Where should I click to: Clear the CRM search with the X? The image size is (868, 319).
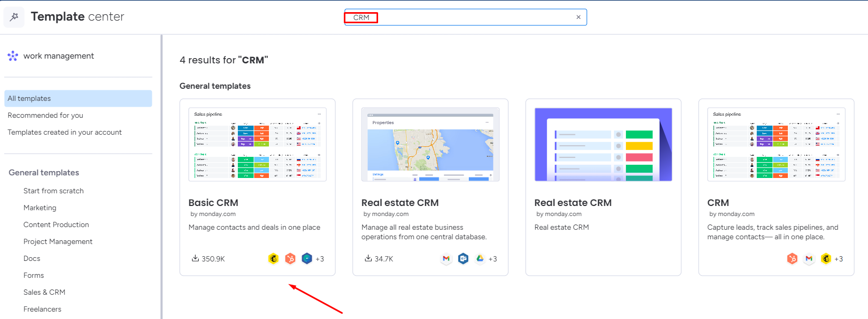578,17
